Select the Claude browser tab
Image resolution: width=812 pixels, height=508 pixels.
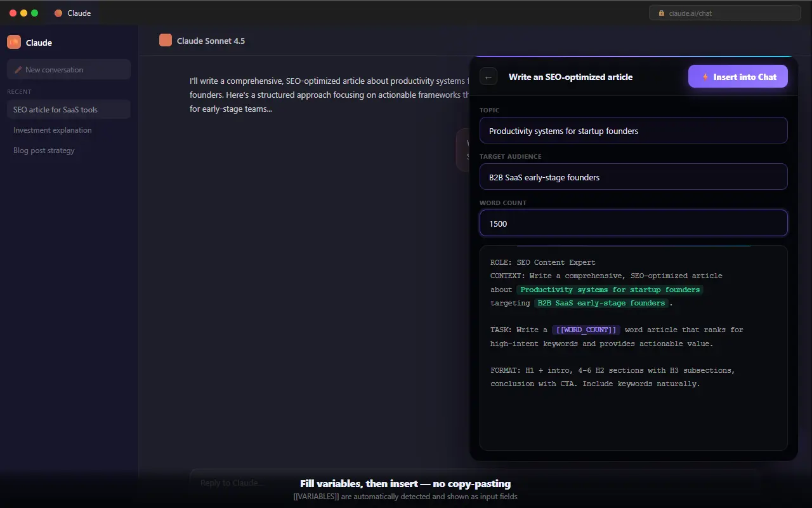(x=72, y=13)
